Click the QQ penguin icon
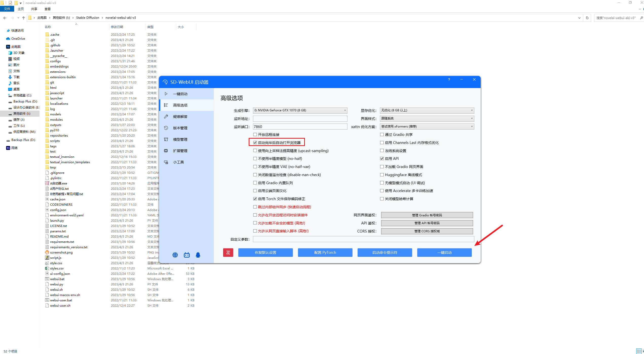 point(198,255)
